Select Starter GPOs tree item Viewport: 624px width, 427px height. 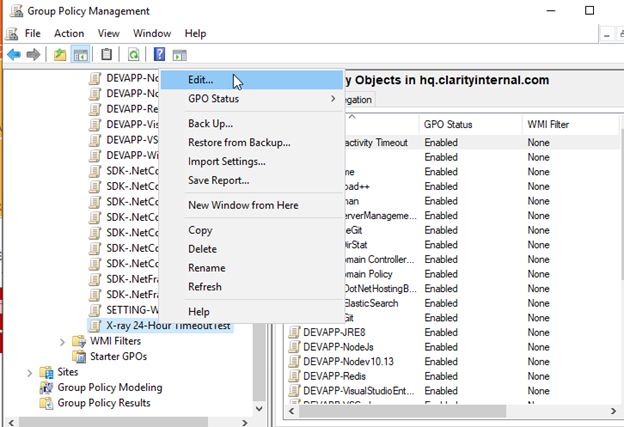click(119, 357)
